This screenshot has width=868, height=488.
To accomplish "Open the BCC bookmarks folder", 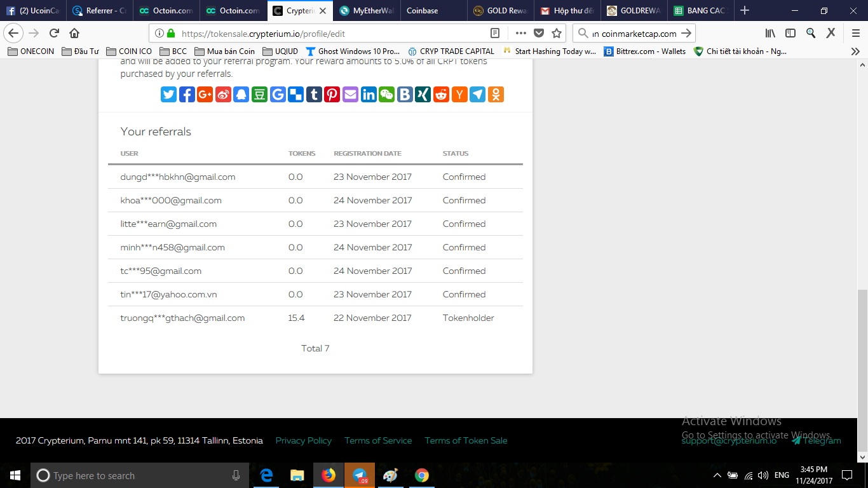I will click(x=173, y=51).
